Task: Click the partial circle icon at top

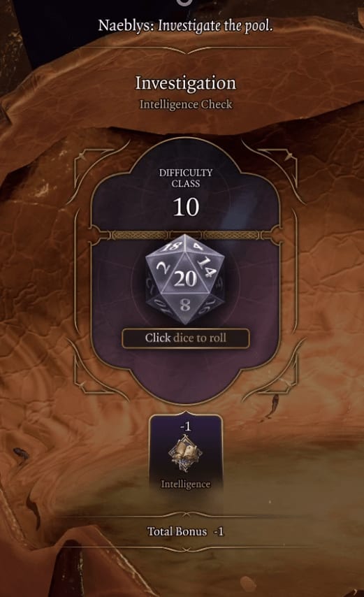Action: pyautogui.click(x=185, y=2)
